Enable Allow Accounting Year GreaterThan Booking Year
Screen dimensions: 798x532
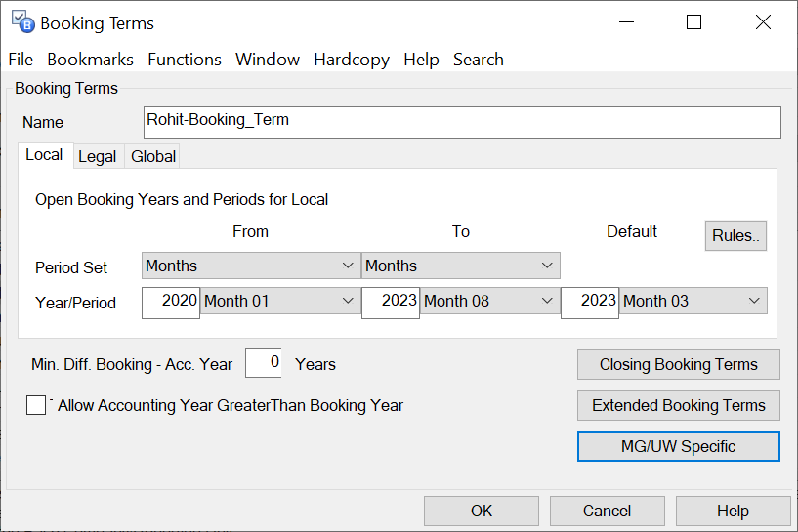[x=36, y=405]
